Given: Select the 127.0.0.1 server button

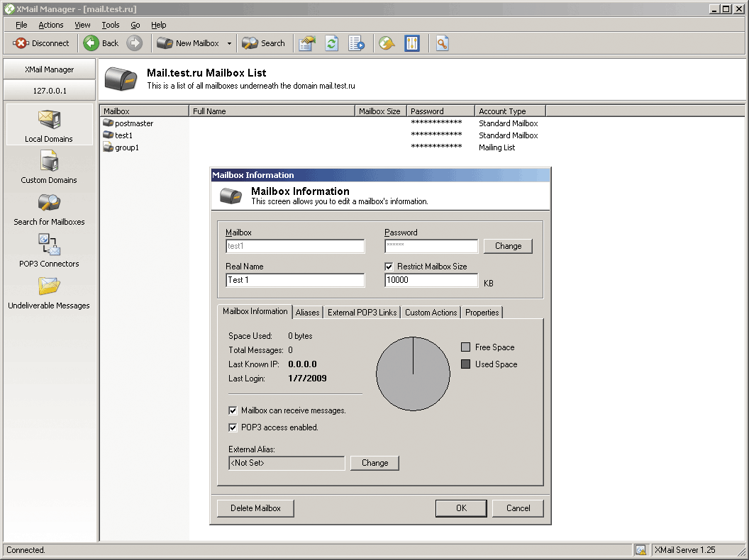Looking at the screenshot, I should [49, 90].
